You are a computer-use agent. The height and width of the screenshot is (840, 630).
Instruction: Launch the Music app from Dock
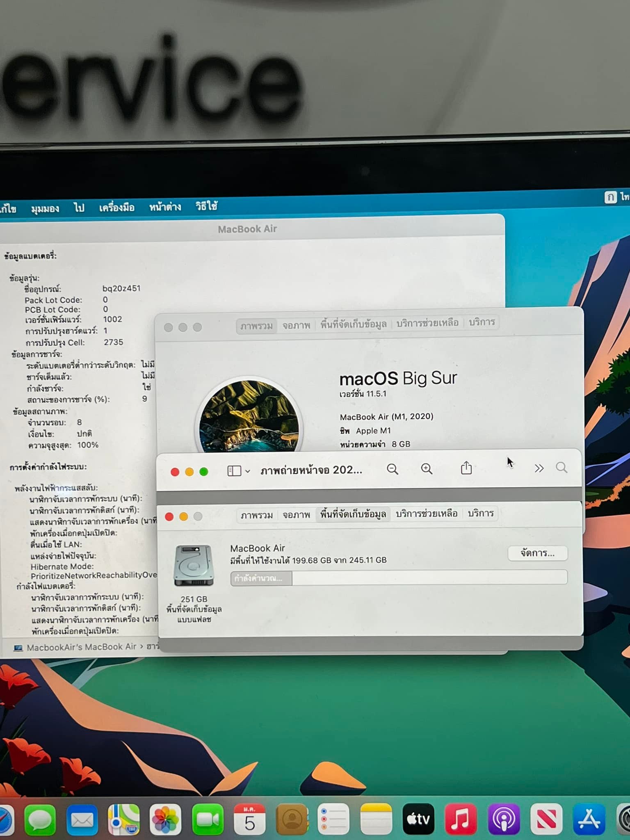[x=461, y=819]
